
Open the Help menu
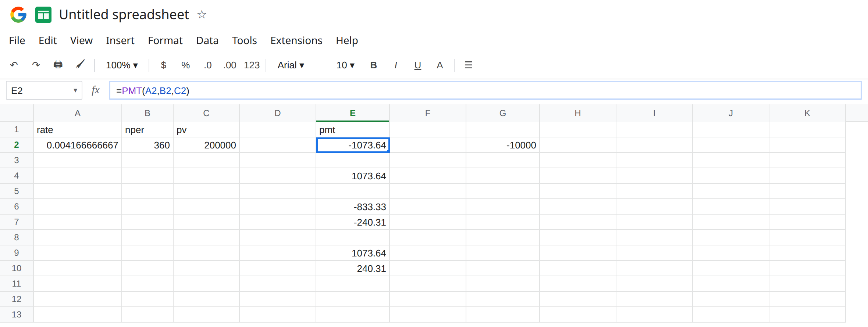[x=347, y=40]
